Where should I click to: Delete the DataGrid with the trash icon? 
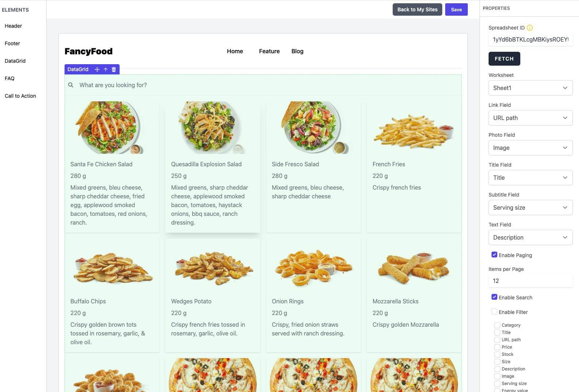[114, 69]
